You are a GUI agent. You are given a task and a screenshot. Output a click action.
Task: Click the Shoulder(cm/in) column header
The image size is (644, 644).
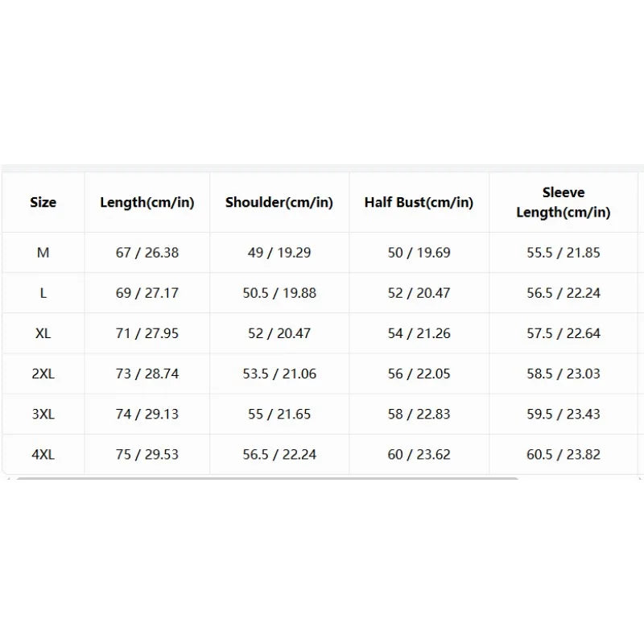[x=279, y=202]
